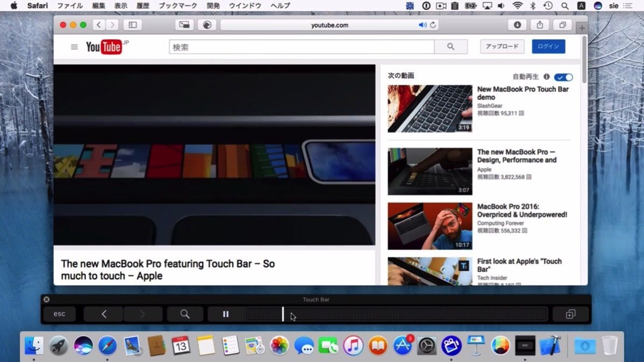
Task: Open the ファイル menu
Action: (70, 6)
